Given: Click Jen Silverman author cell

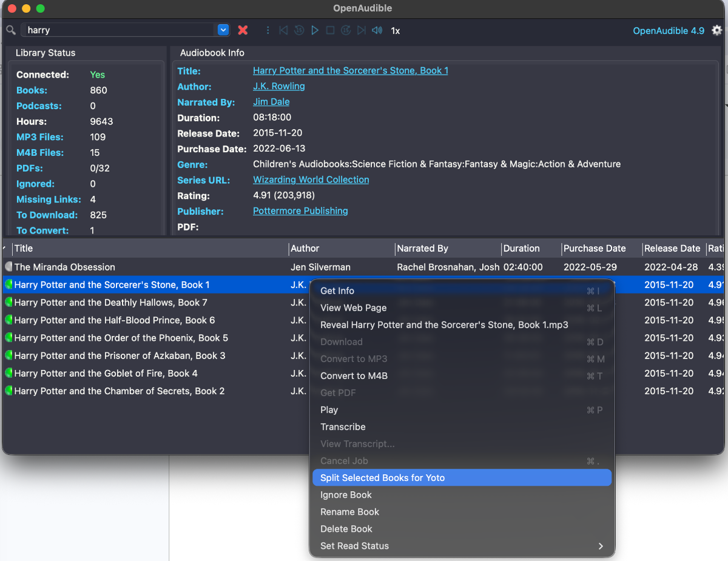Looking at the screenshot, I should tap(320, 267).
